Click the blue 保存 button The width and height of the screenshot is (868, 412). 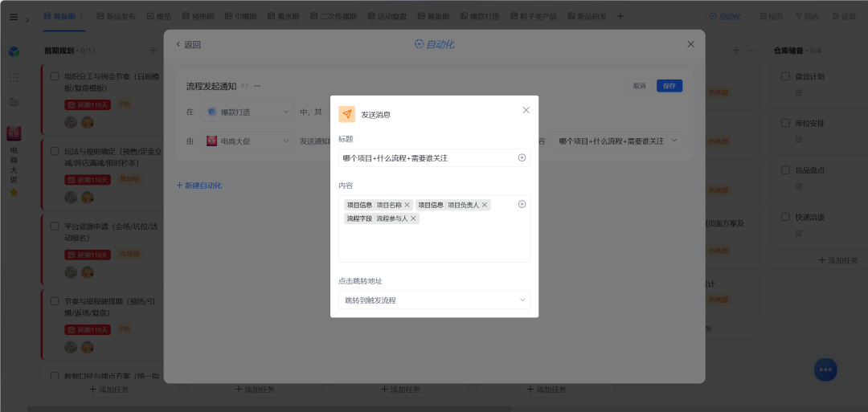(x=669, y=86)
